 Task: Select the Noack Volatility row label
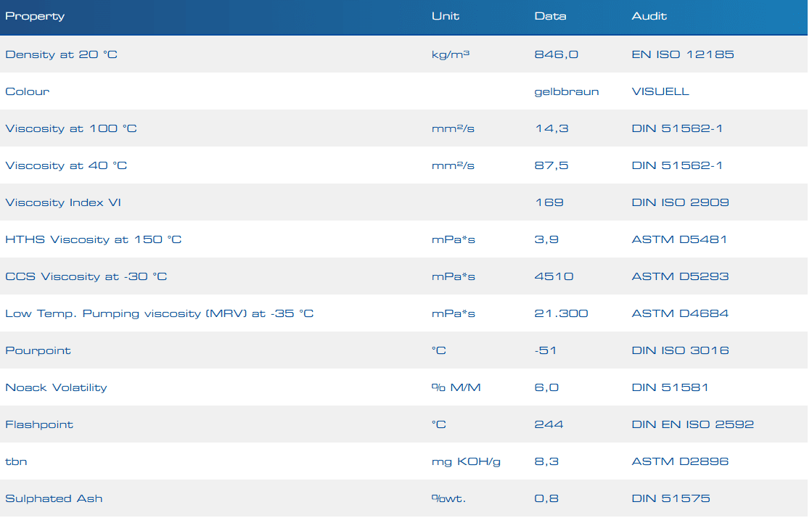click(56, 387)
